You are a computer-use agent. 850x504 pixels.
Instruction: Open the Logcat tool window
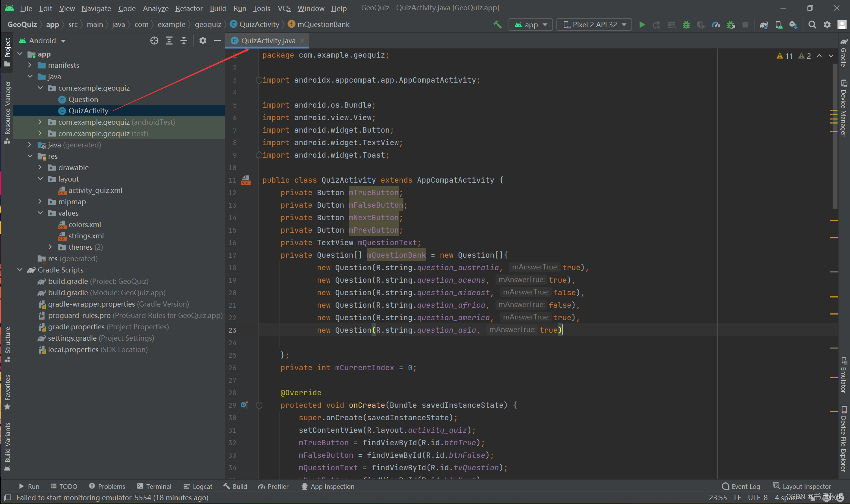pos(198,487)
